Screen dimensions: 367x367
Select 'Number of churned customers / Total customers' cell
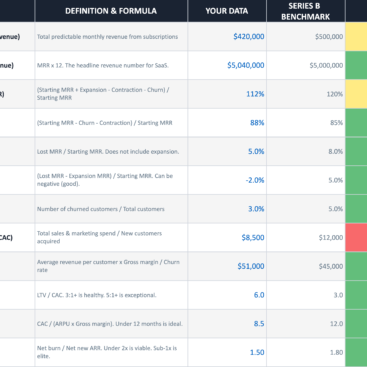point(111,209)
